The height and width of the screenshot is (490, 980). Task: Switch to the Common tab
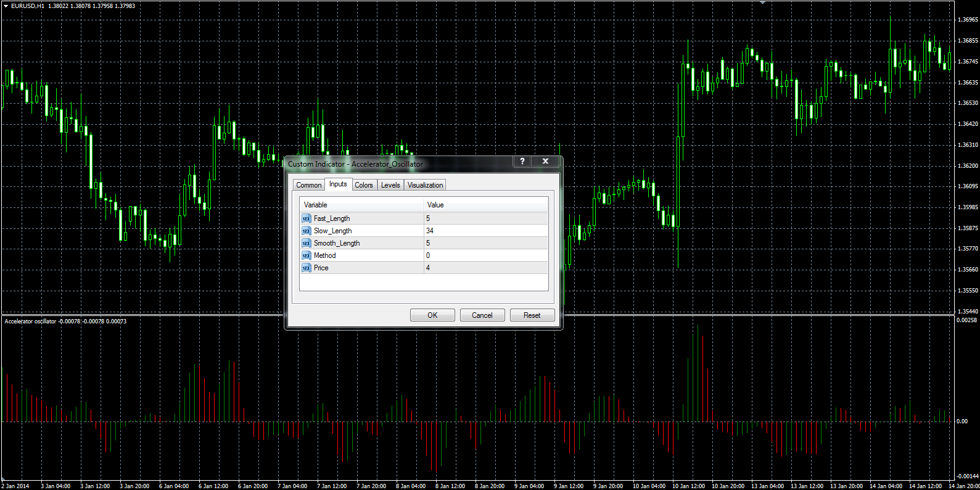(308, 185)
